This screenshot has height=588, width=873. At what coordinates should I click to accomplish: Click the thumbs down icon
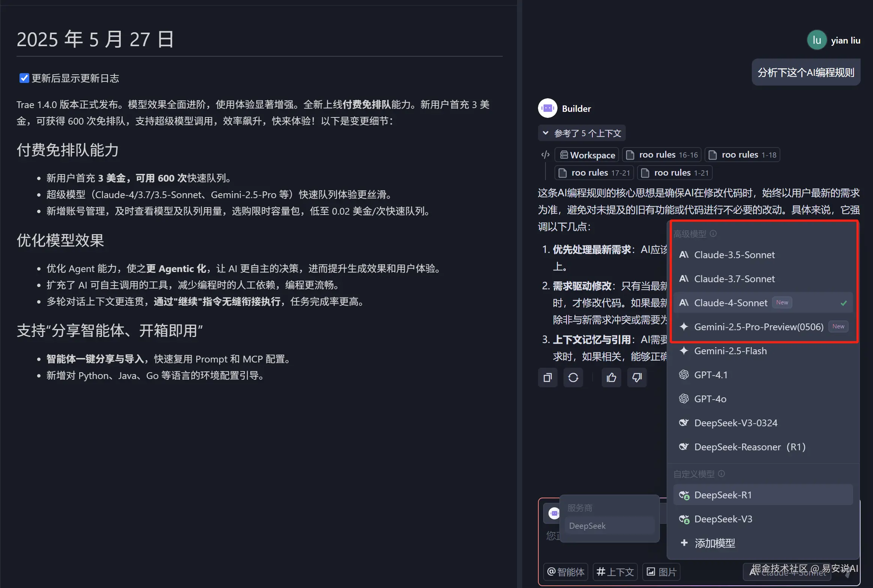pos(637,377)
